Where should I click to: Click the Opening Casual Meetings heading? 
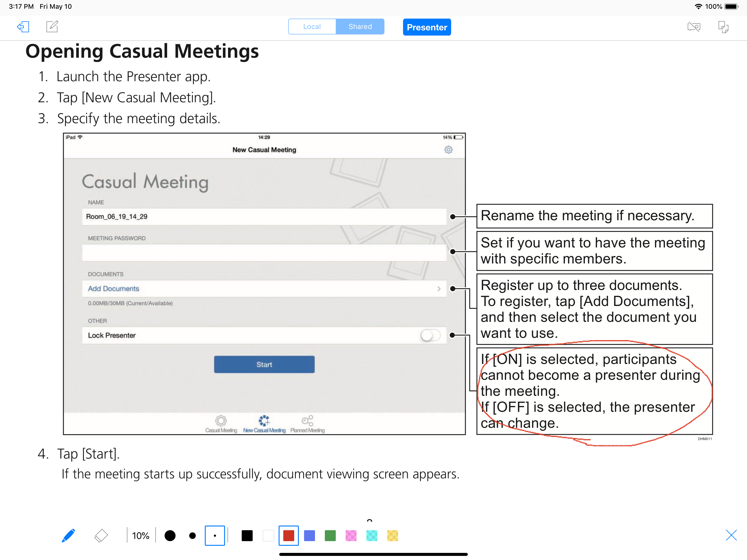[x=142, y=51]
